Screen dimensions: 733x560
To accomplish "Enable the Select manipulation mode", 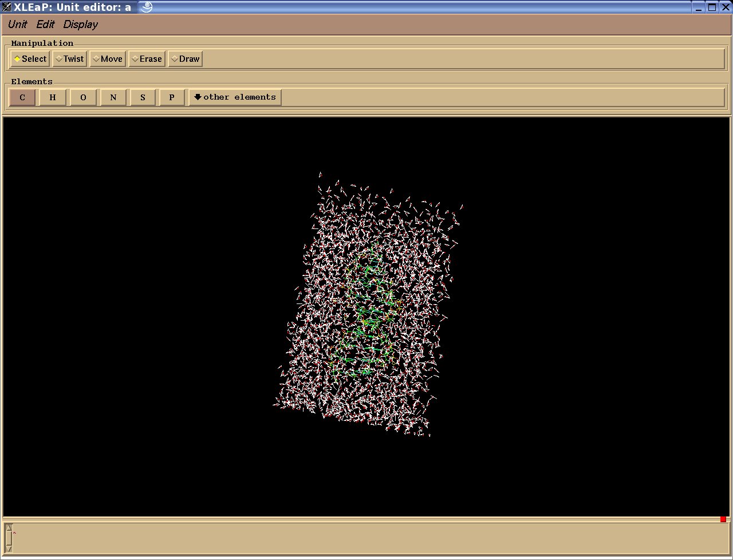I will point(30,59).
